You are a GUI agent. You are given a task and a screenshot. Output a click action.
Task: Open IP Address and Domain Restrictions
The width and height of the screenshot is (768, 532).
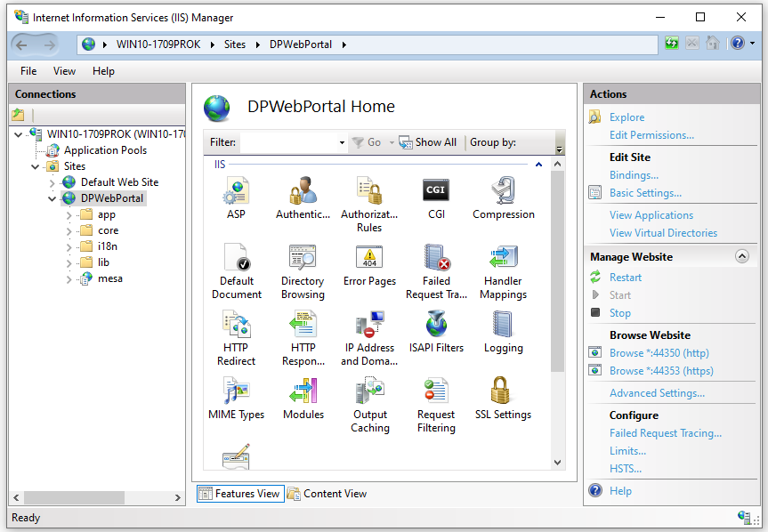(369, 338)
